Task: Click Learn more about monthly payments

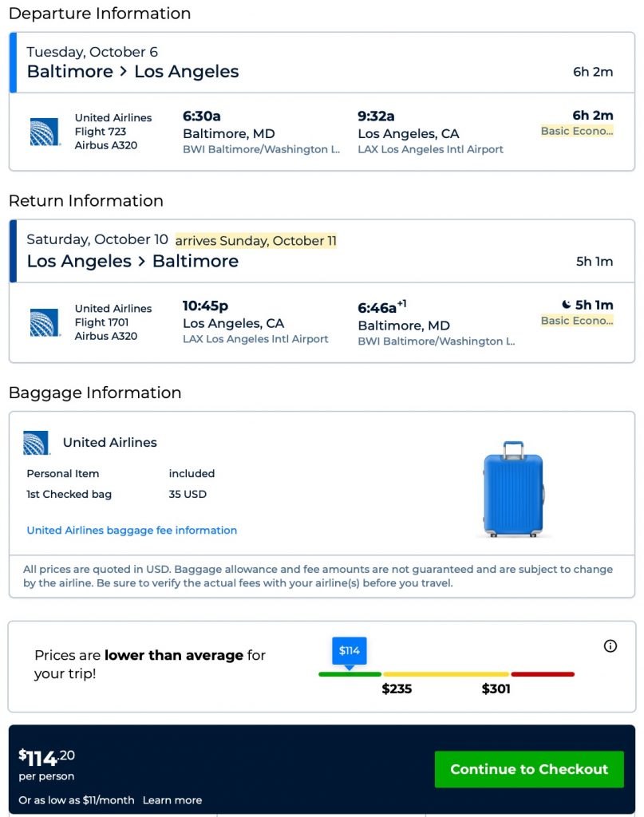Action: (x=172, y=800)
